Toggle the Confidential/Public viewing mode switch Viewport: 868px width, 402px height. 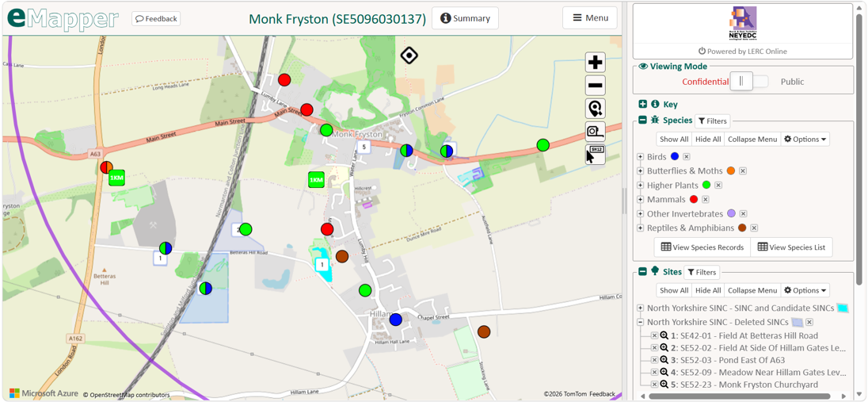(749, 82)
